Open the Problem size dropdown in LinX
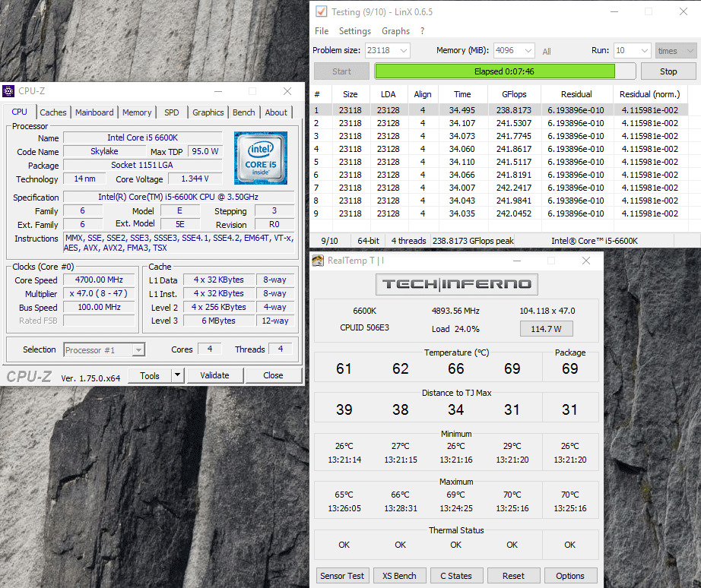This screenshot has height=588, width=701. click(x=403, y=50)
